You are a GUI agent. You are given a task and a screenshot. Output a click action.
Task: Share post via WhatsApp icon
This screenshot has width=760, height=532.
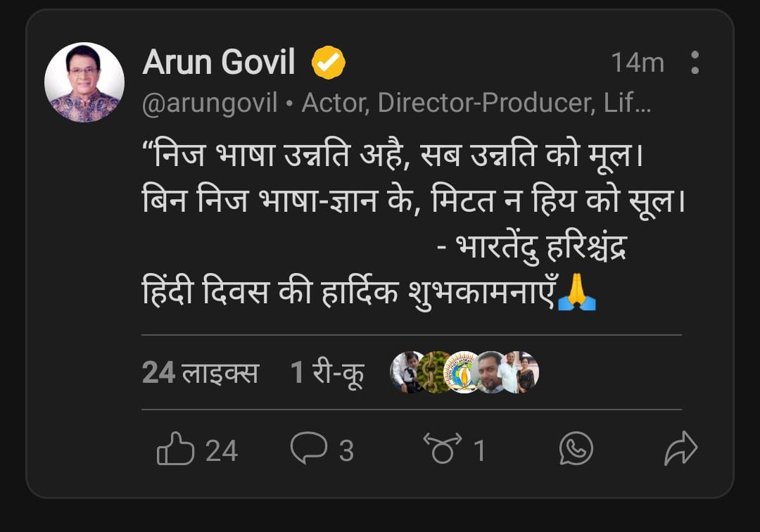point(576,448)
